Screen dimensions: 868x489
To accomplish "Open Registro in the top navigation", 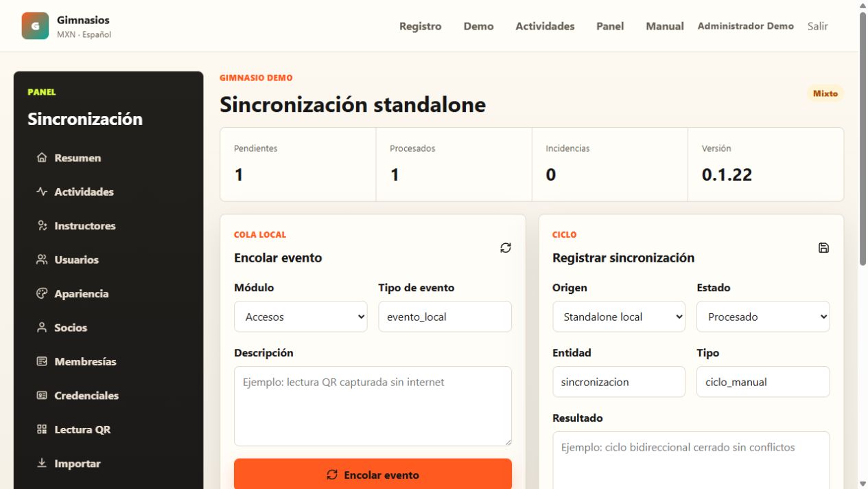I will [420, 26].
